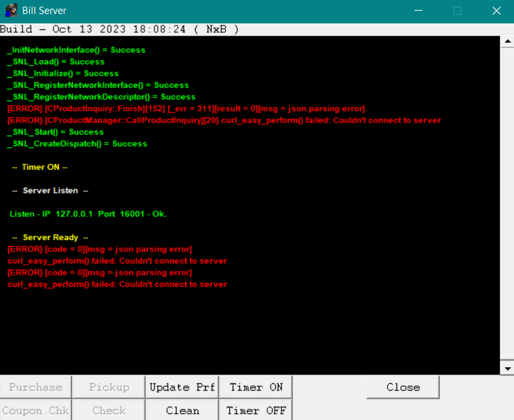This screenshot has width=514, height=420.
Task: Close the Bill Server window with X
Action: [497, 11]
